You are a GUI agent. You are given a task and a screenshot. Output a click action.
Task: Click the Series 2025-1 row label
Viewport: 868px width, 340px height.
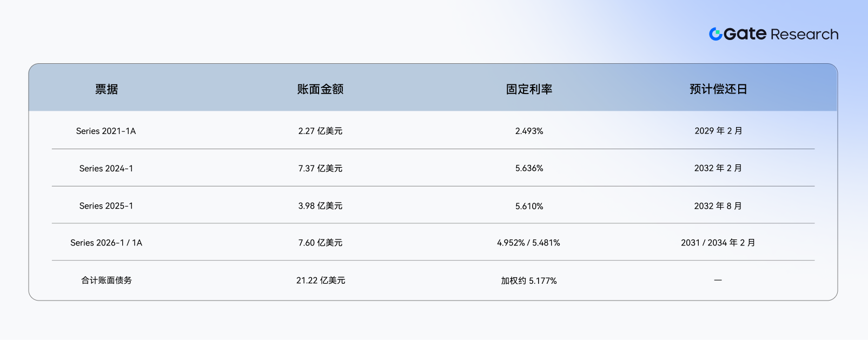106,206
